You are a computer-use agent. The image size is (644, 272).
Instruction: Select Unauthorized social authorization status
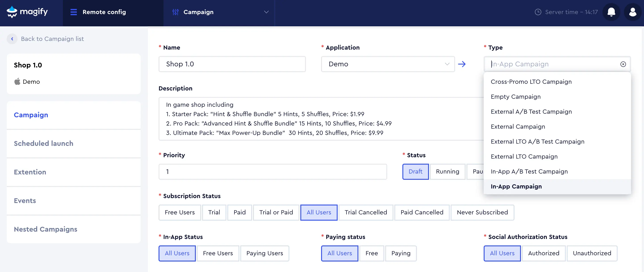click(x=592, y=253)
